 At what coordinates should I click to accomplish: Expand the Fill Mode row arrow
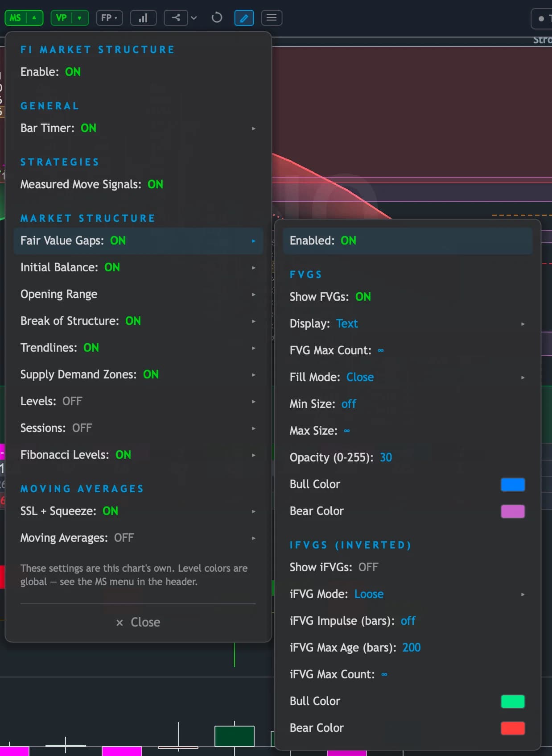coord(523,377)
